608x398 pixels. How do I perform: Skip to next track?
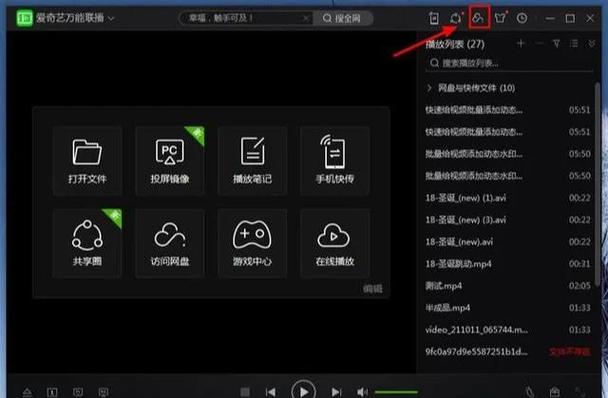click(x=336, y=392)
